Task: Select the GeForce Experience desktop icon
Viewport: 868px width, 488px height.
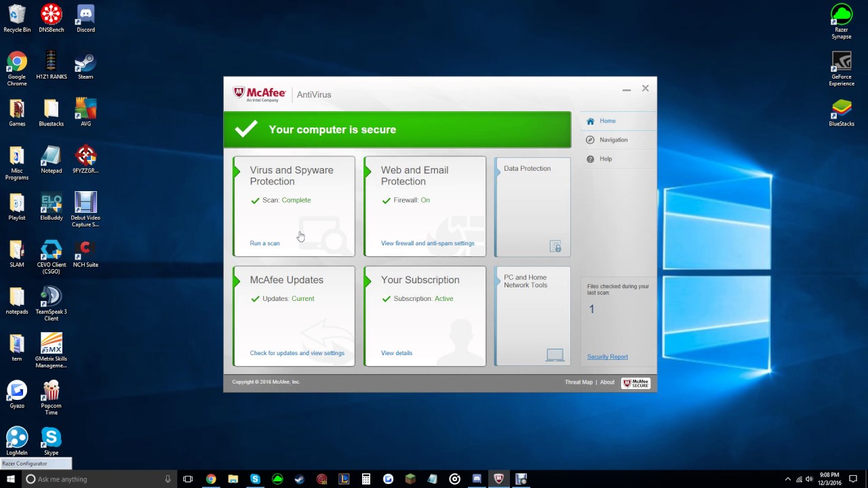Action: [x=842, y=68]
